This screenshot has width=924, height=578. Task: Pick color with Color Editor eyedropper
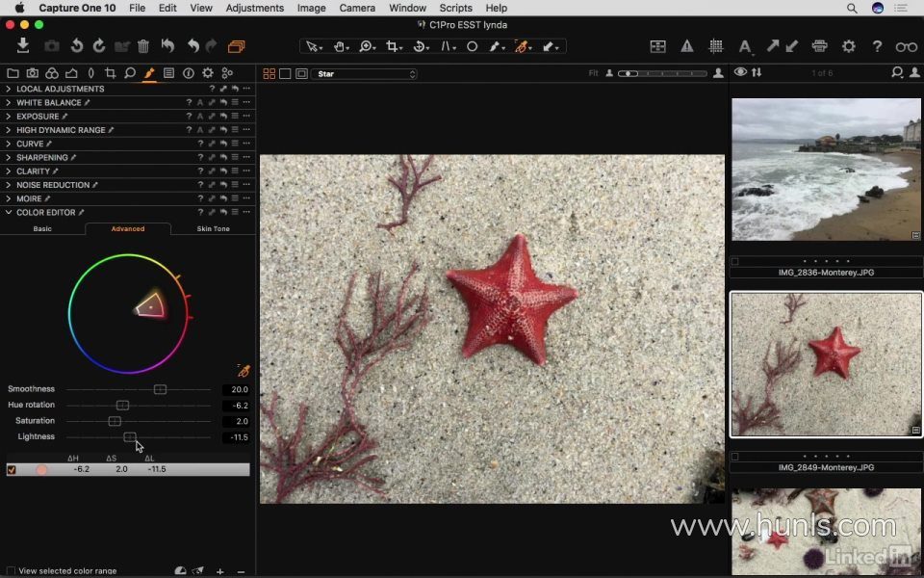pyautogui.click(x=244, y=371)
